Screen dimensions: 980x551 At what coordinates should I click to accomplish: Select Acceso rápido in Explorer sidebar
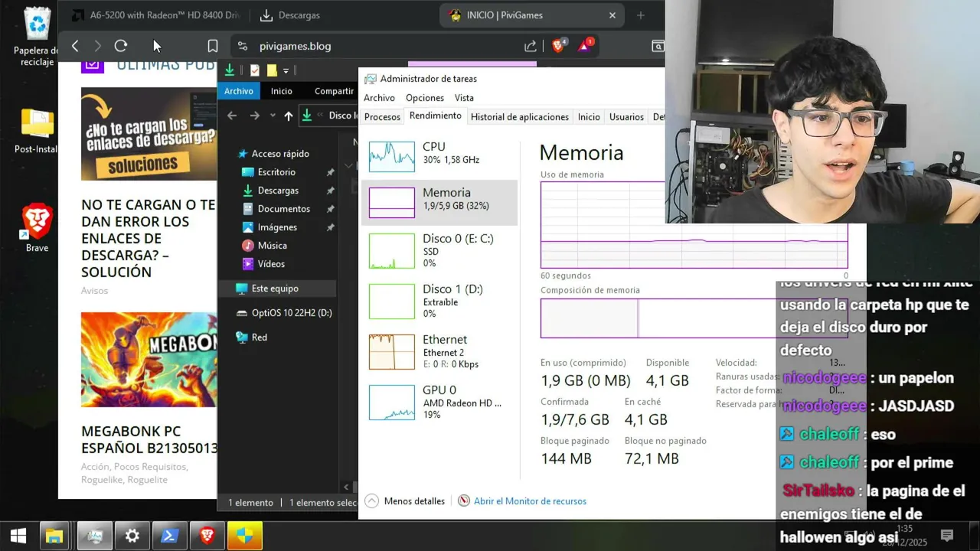273,154
